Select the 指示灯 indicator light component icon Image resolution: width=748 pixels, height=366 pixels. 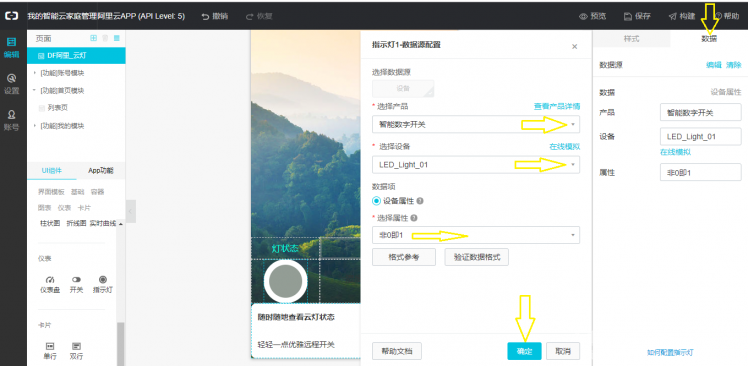click(x=103, y=284)
